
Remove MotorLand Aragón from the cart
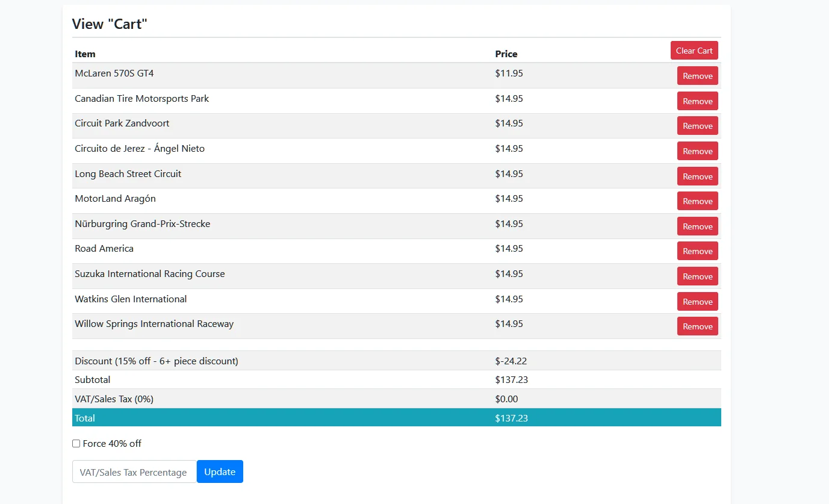point(697,201)
